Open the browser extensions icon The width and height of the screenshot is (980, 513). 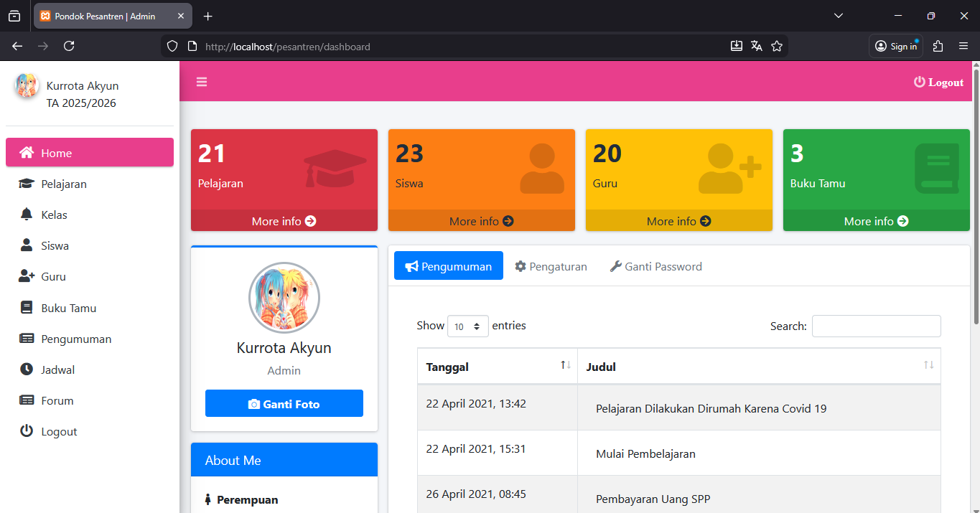point(938,46)
